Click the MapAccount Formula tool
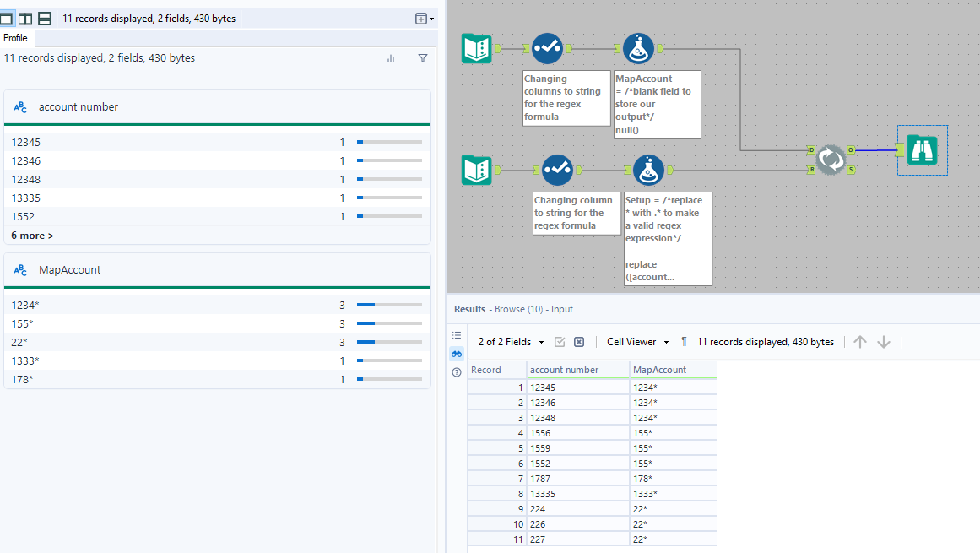The image size is (980, 553). 639,48
